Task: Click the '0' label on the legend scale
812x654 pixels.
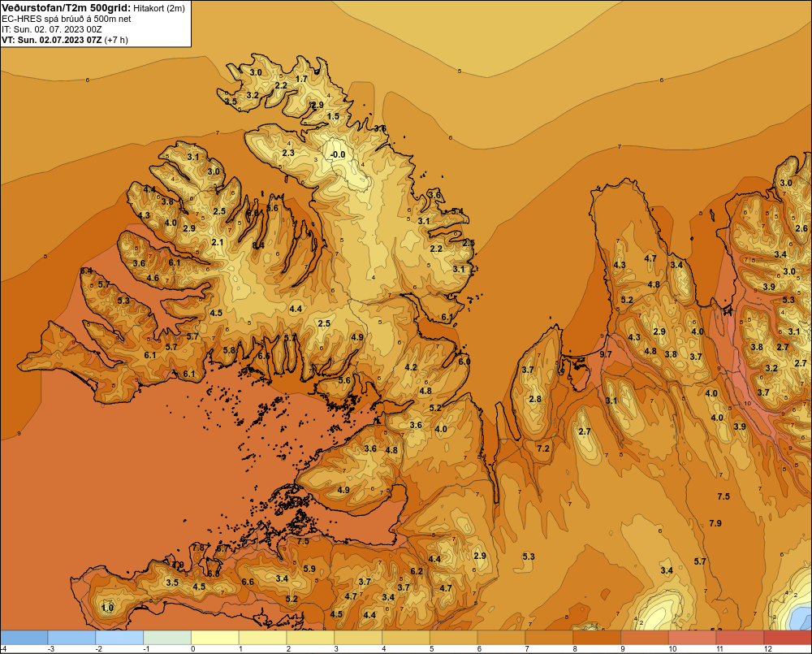Action: coord(193,649)
